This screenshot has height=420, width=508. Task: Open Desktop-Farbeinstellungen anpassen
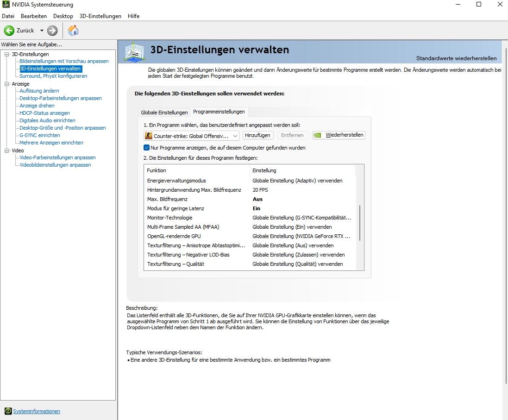(x=61, y=98)
